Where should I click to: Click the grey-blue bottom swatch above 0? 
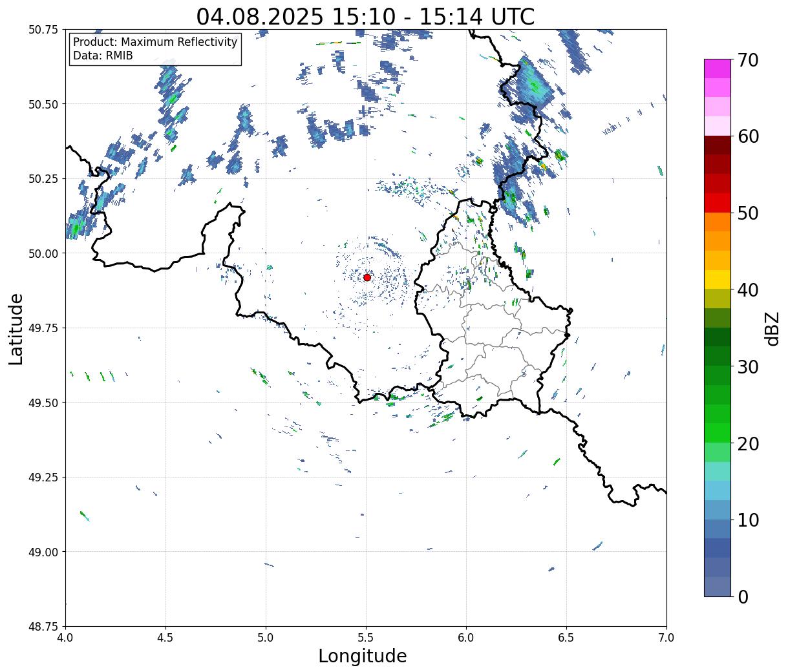tap(718, 586)
